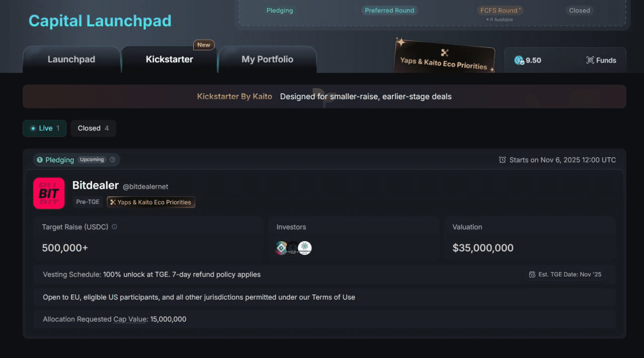
Task: Click the Preferred Round stage pill
Action: [389, 11]
